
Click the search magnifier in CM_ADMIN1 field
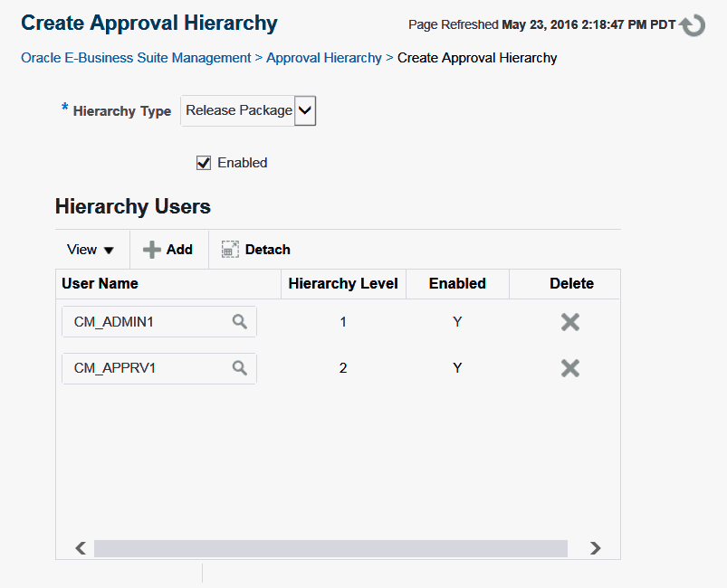coord(239,321)
